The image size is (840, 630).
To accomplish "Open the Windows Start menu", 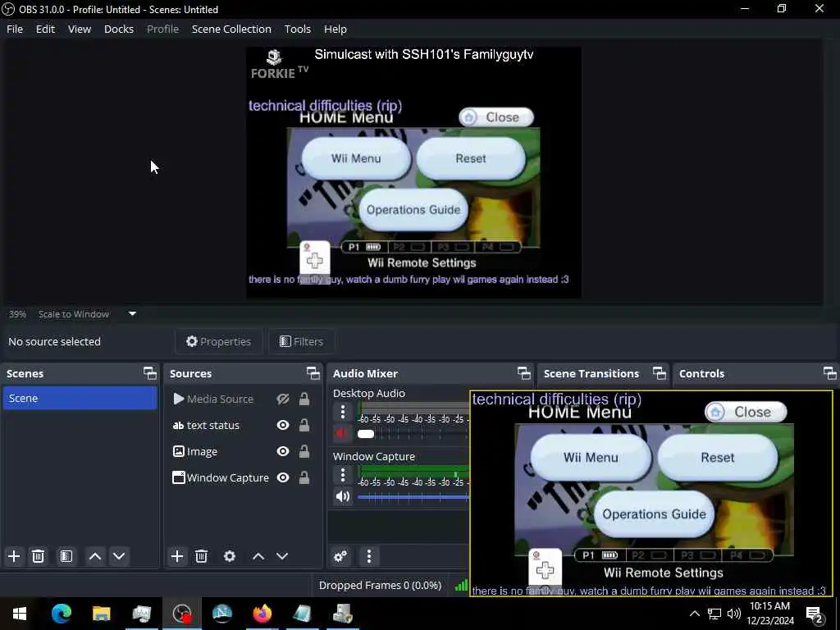I will (20, 614).
